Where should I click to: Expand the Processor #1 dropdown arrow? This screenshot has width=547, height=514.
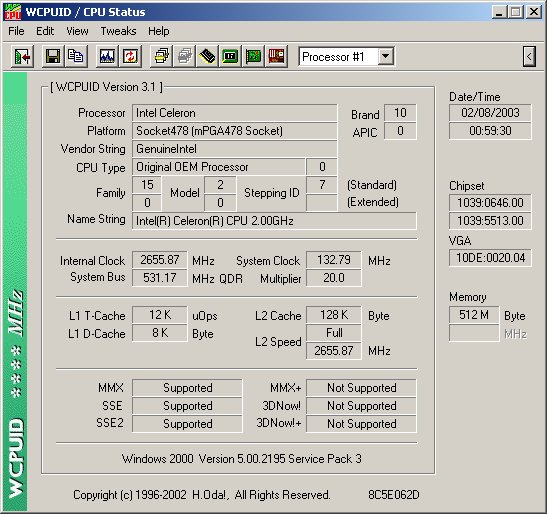[x=385, y=56]
